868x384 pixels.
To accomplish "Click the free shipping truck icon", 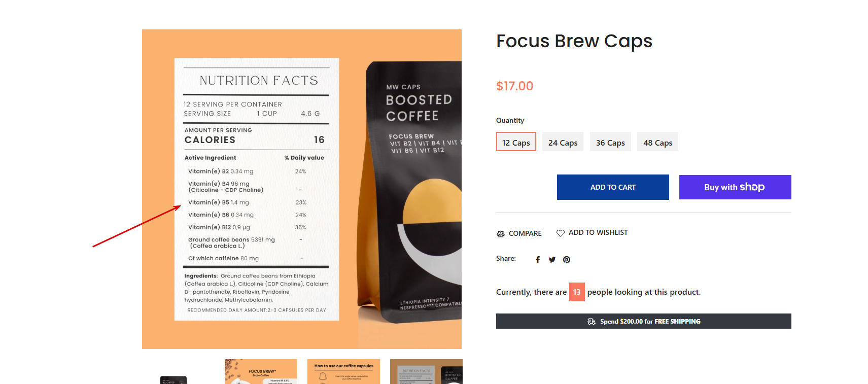I will coord(592,322).
